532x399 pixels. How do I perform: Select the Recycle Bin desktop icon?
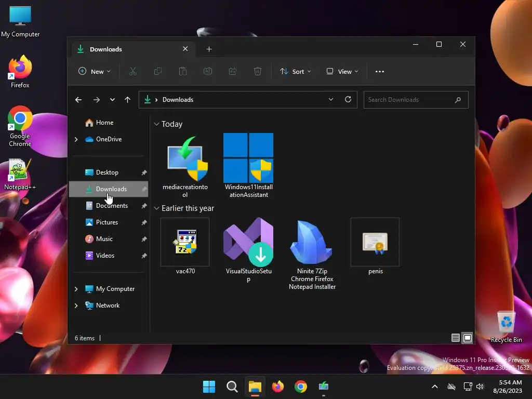tap(506, 327)
